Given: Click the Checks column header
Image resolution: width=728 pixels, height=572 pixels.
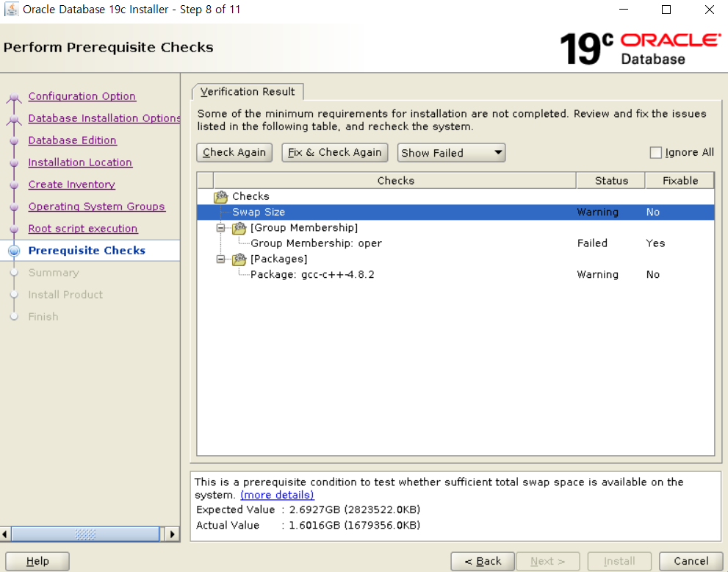Looking at the screenshot, I should coord(395,181).
